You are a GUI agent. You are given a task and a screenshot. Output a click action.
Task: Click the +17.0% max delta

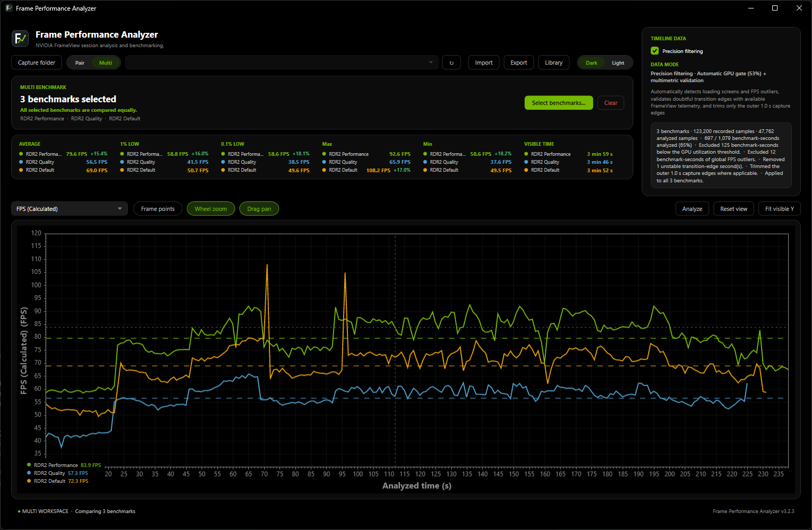point(402,170)
